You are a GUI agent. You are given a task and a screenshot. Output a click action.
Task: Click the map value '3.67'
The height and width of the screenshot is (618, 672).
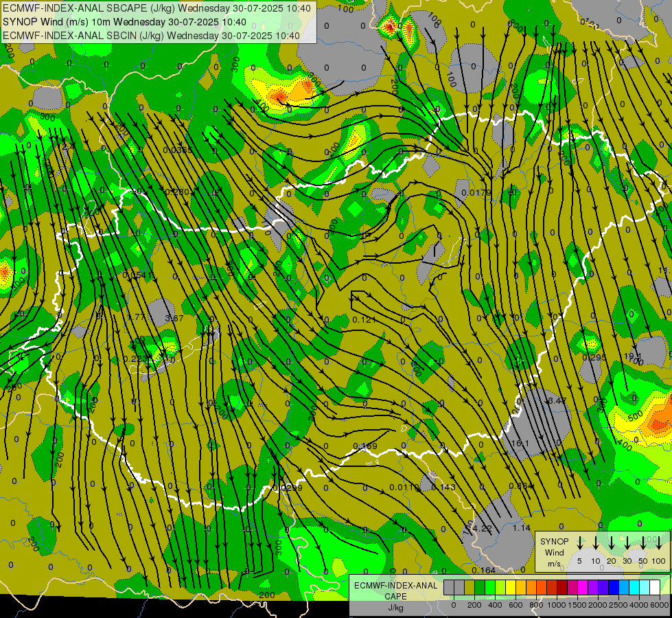tap(174, 318)
